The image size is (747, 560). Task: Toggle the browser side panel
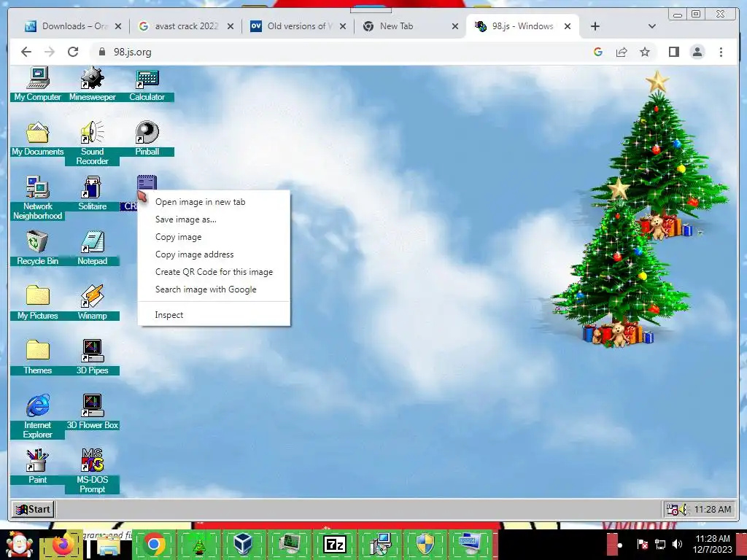coord(673,52)
